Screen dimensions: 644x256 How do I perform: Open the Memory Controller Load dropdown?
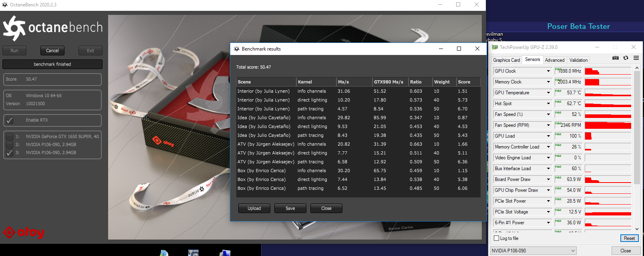[x=549, y=147]
